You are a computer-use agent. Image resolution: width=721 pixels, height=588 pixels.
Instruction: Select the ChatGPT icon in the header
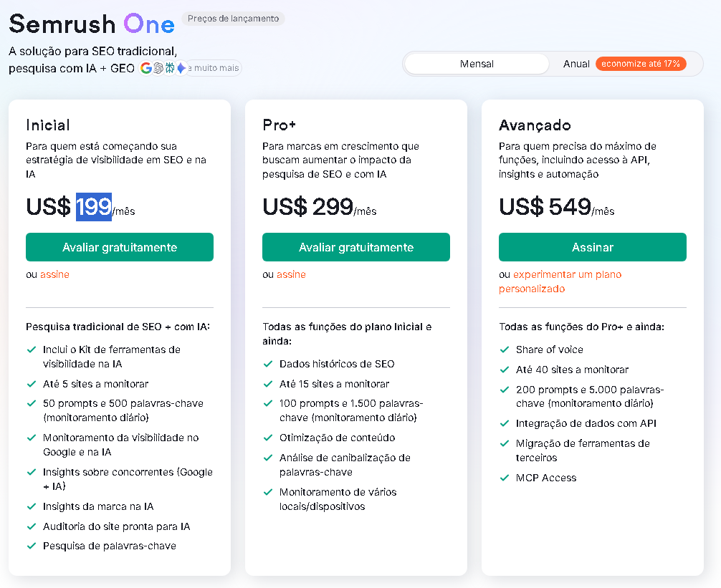click(158, 68)
